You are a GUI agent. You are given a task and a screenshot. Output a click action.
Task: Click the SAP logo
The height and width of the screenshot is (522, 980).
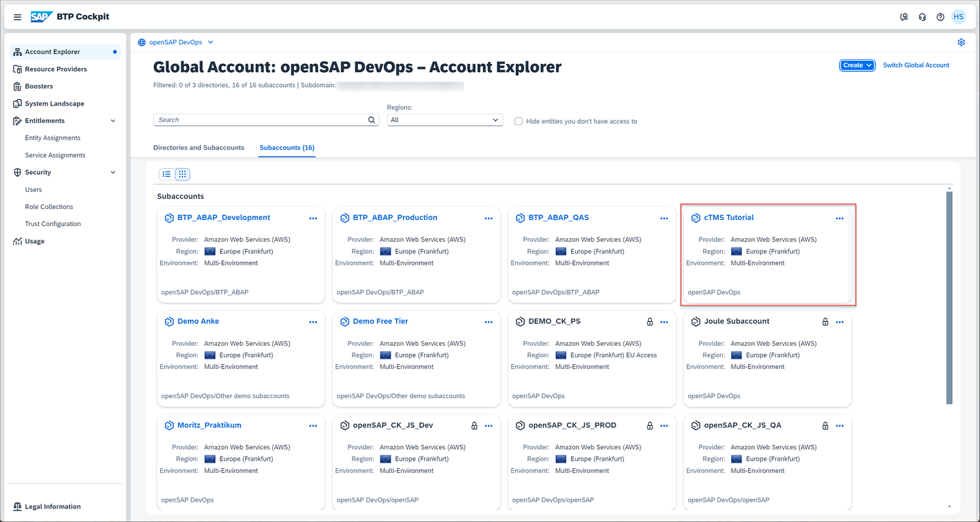[x=42, y=17]
